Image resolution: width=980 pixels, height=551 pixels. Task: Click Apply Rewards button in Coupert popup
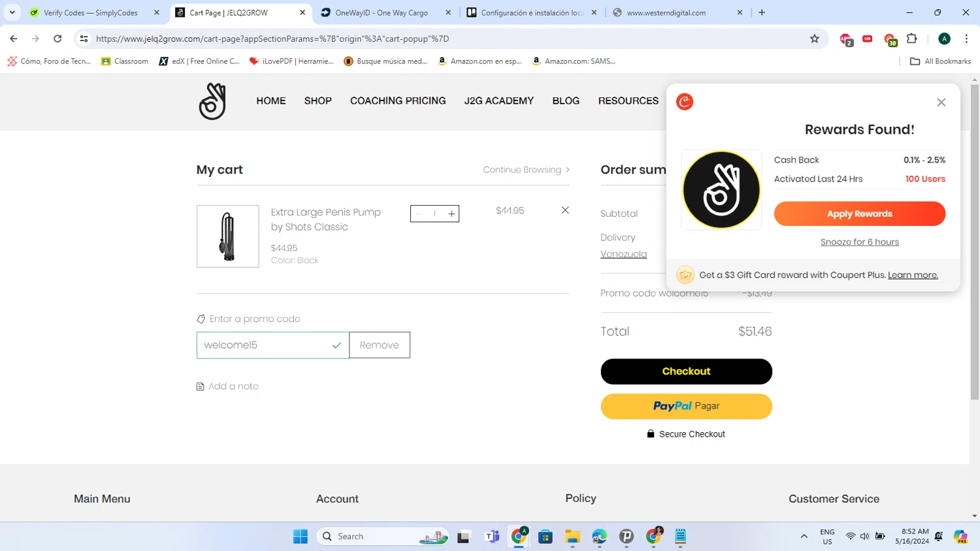[859, 213]
